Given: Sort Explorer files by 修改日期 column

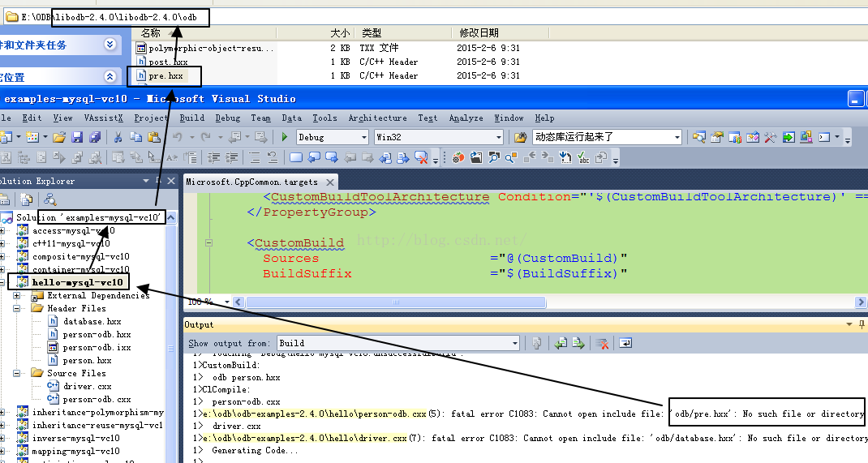Looking at the screenshot, I should pos(479,32).
